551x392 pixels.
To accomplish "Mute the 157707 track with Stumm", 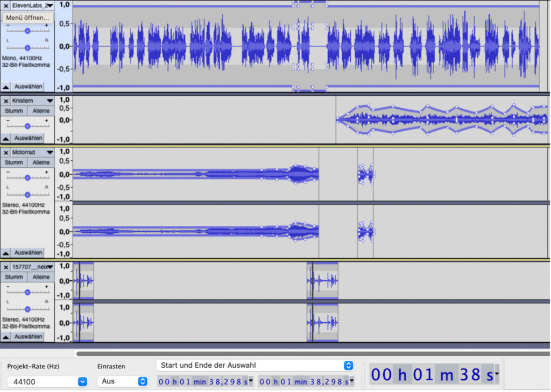I will tap(14, 277).
